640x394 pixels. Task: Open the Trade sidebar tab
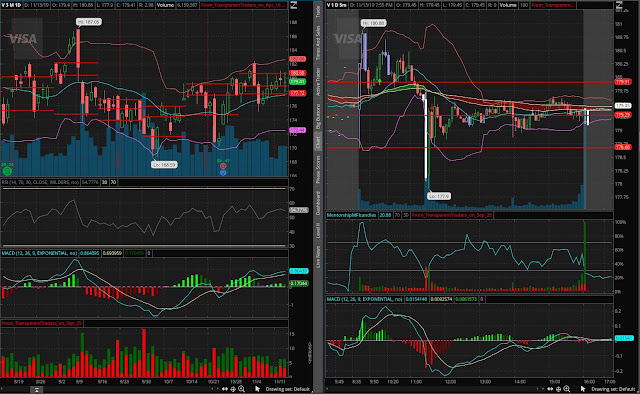tap(318, 12)
